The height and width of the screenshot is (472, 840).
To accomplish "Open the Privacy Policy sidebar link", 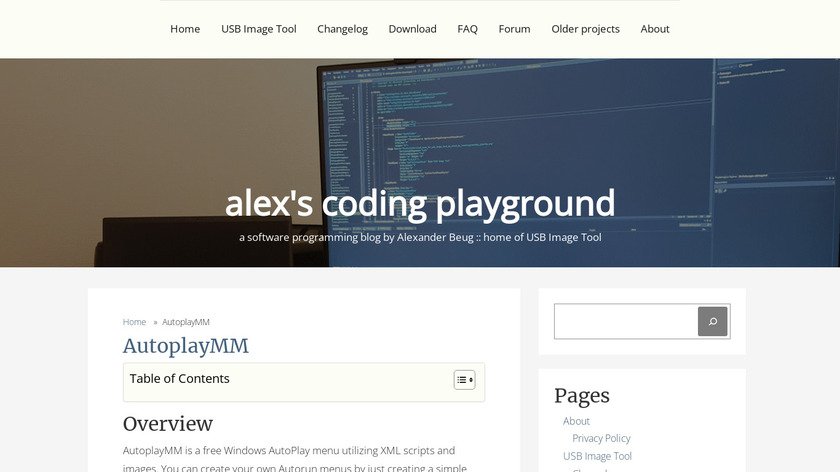I will [601, 438].
